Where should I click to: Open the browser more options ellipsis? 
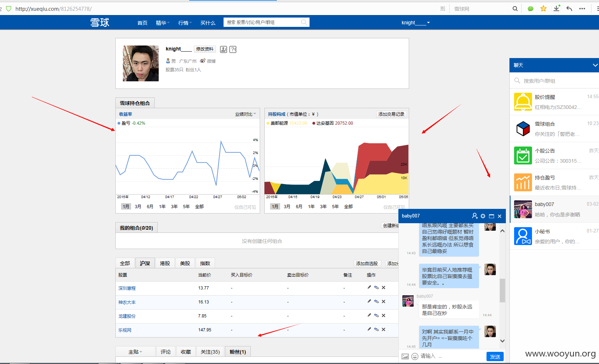click(582, 9)
